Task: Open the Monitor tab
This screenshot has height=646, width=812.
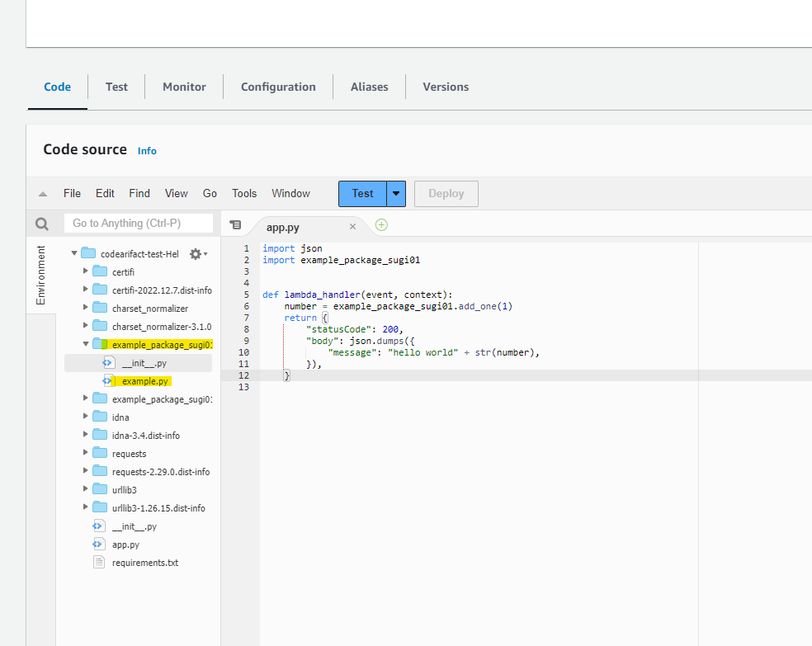Action: pos(184,87)
